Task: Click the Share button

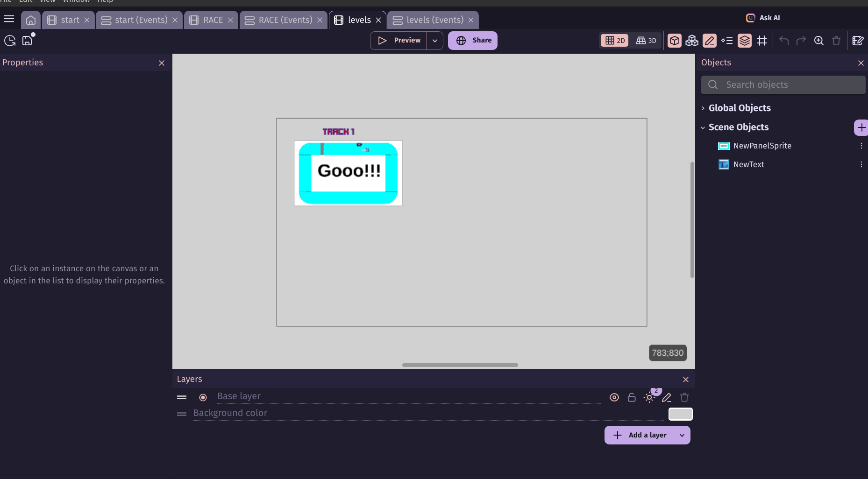Action: [473, 41]
